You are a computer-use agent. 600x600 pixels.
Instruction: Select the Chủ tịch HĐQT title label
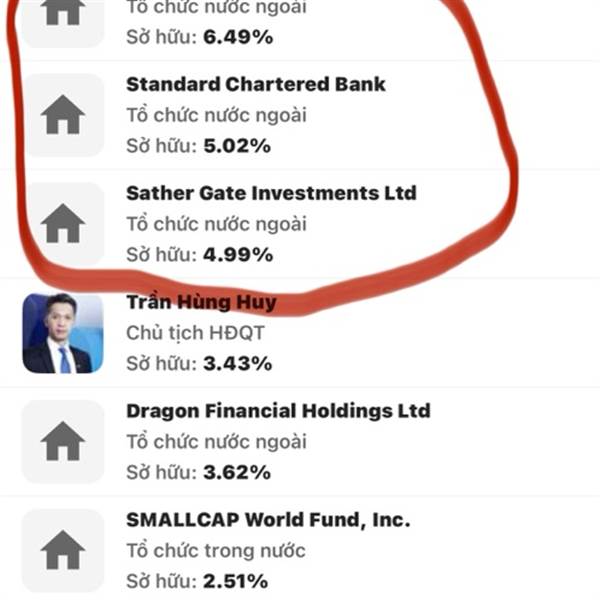[x=195, y=333]
